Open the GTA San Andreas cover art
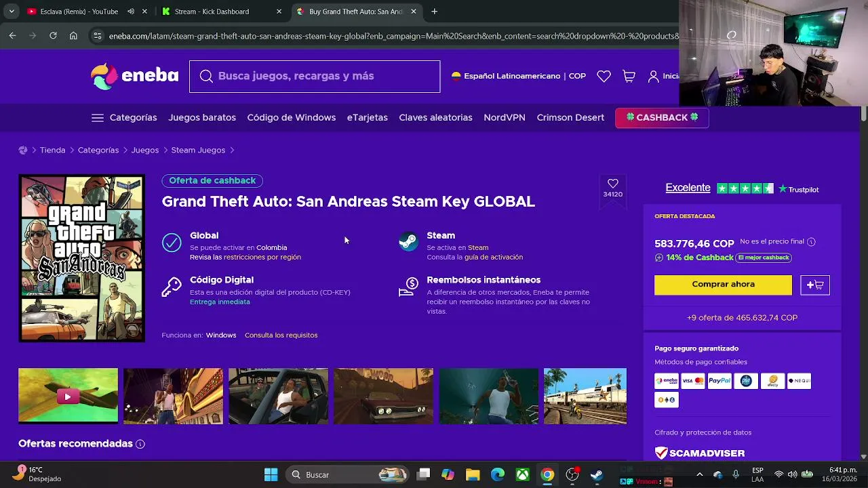Viewport: 868px width, 488px height. (81, 258)
